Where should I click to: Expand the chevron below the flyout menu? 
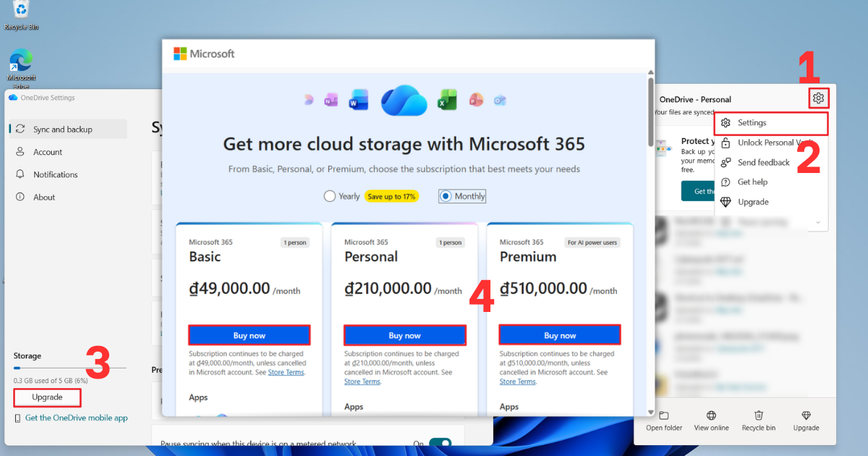pyautogui.click(x=818, y=223)
